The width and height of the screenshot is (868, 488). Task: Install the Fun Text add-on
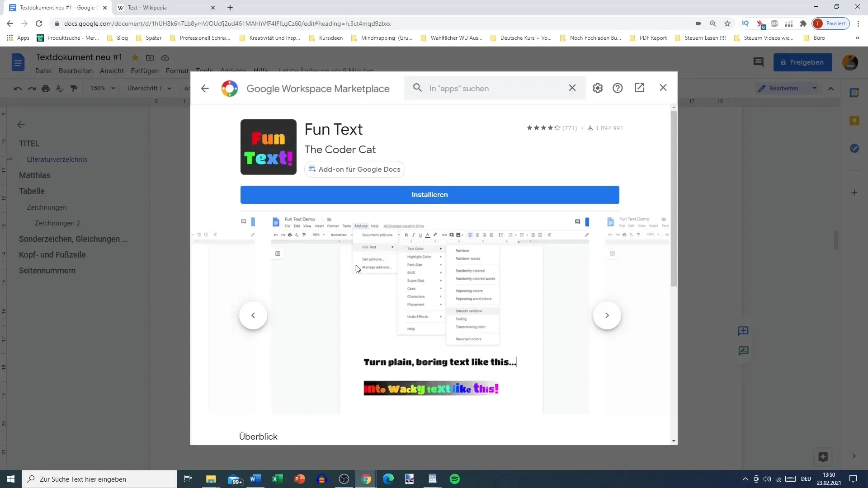tap(429, 195)
